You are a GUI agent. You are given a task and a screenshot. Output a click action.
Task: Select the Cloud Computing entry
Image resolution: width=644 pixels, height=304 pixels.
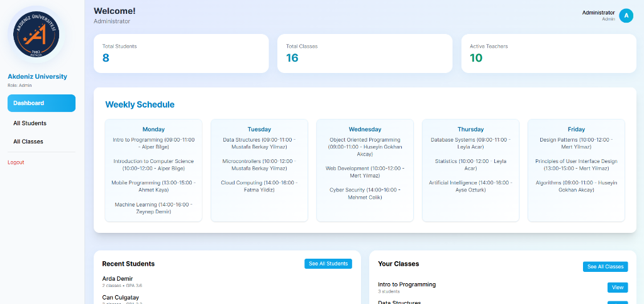(259, 186)
